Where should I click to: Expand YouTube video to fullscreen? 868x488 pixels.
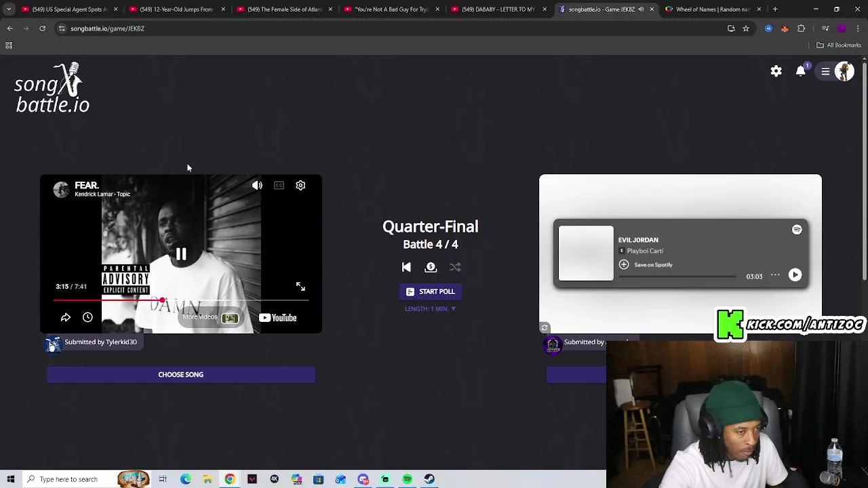click(x=300, y=287)
